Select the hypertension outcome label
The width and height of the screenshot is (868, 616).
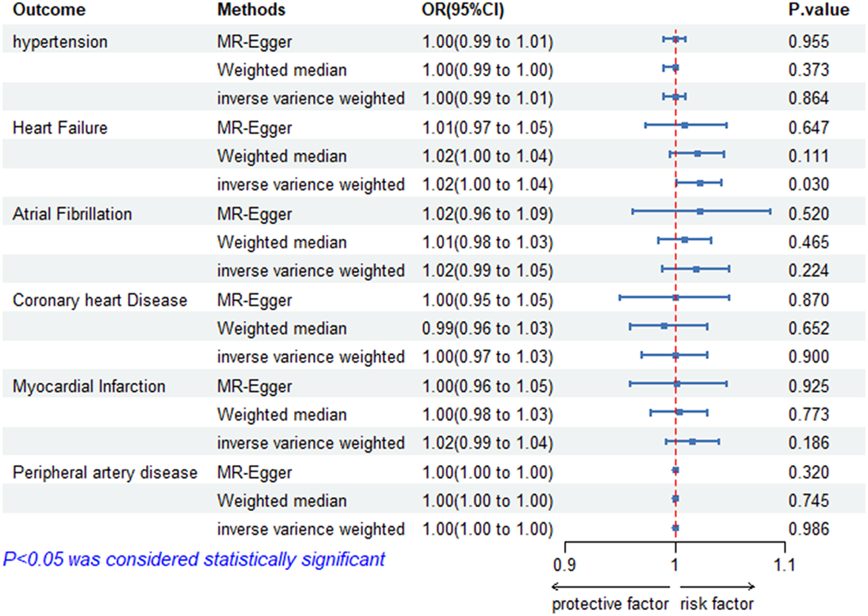click(x=60, y=42)
